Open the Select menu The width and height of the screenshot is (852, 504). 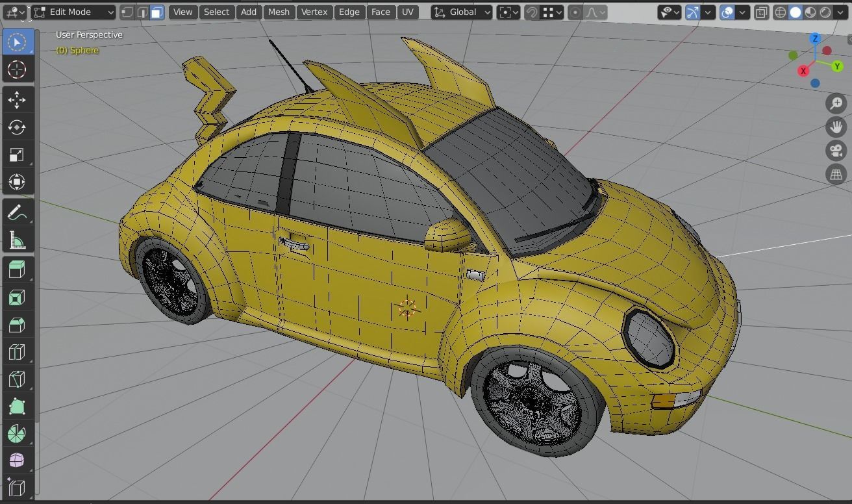(216, 12)
